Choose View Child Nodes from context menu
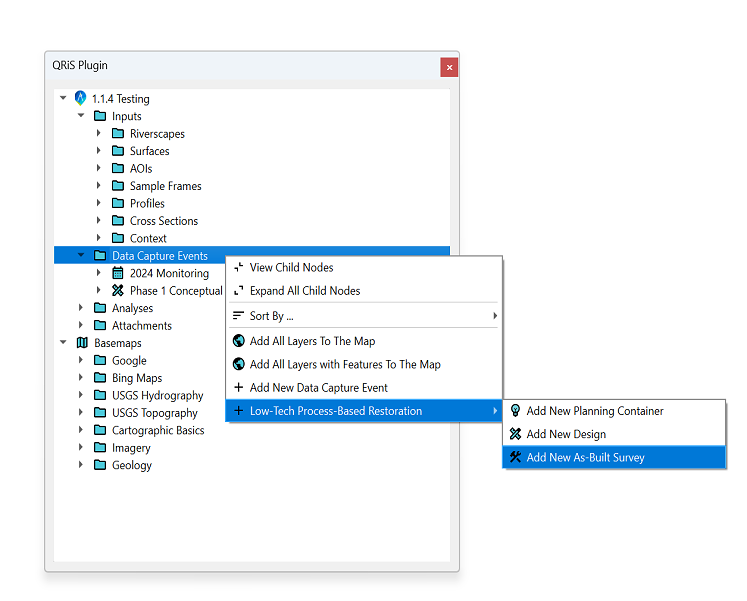This screenshot has width=747, height=601. point(364,268)
